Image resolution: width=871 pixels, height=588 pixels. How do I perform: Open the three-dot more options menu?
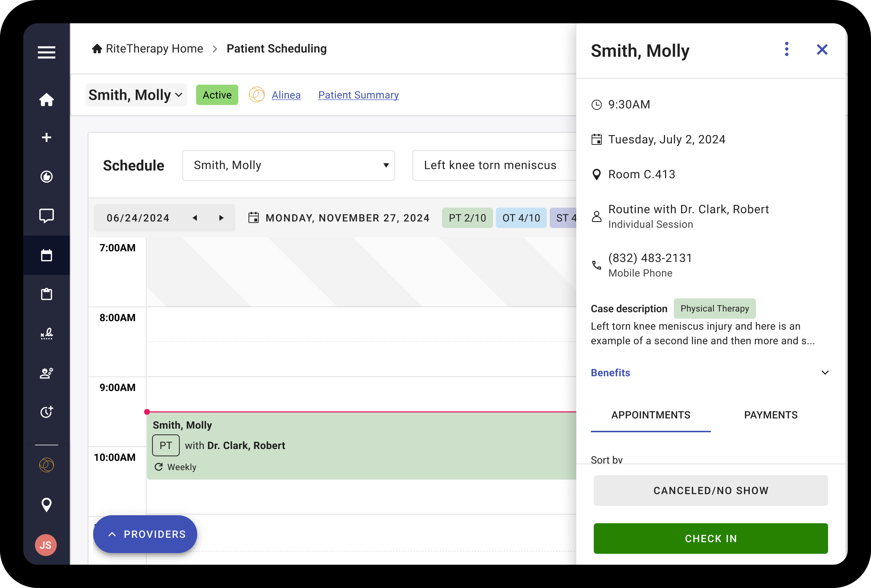pos(787,49)
